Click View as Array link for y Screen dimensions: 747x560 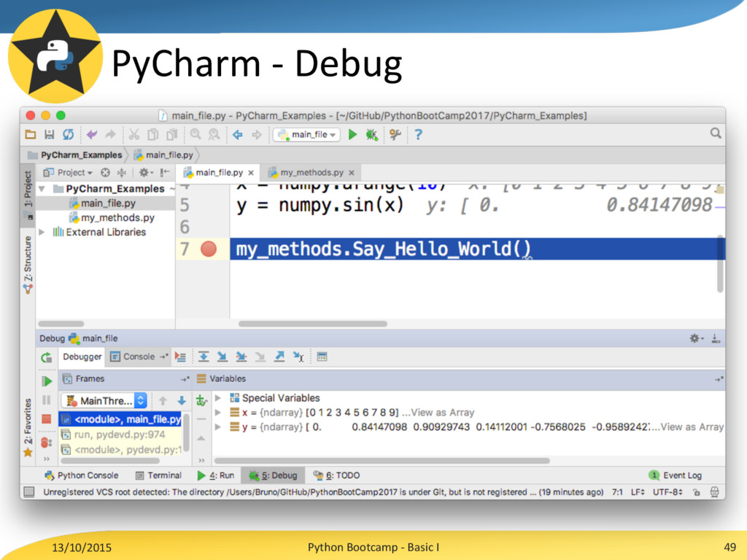[692, 427]
